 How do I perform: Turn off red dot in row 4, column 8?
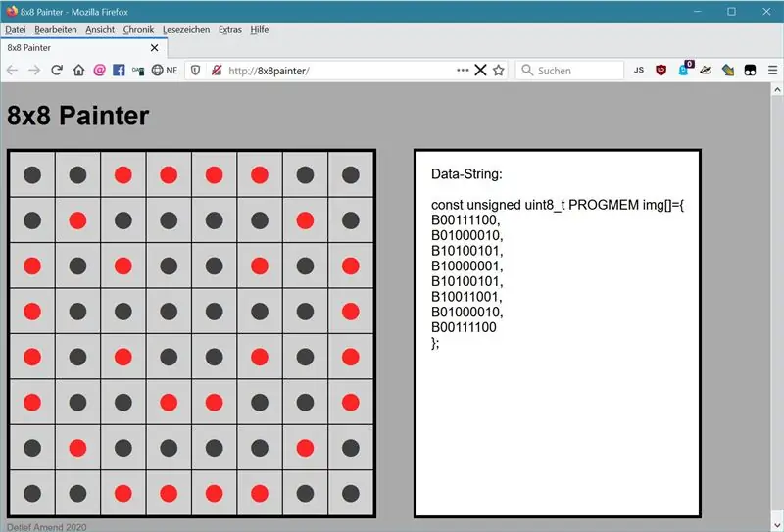click(x=351, y=312)
